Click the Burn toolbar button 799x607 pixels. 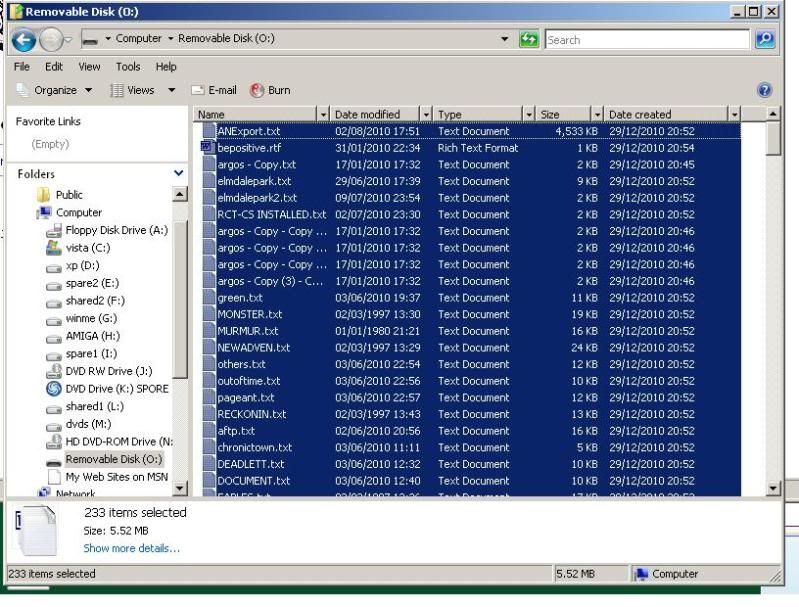[270, 90]
